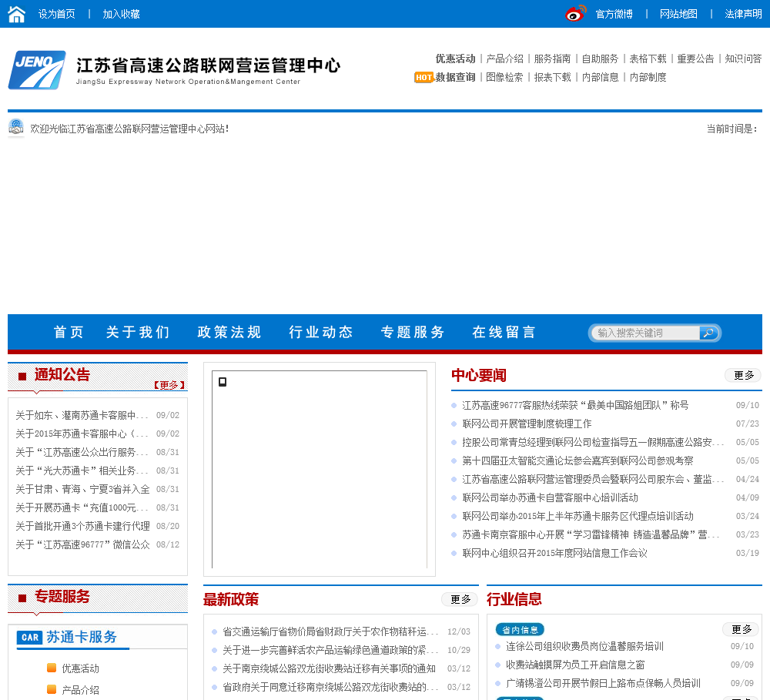Screen dimensions: 770x700
Task: Open policy 关于南京绕城公路双龙街收费站迁移
Action: point(329,668)
